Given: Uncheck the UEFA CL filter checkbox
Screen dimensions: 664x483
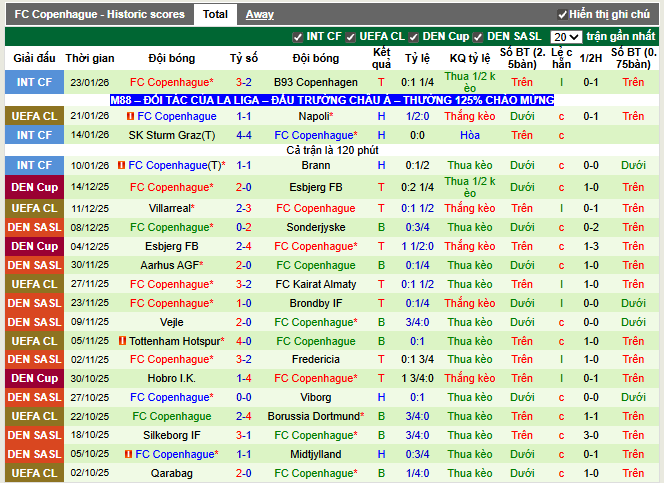Looking at the screenshot, I should [x=350, y=37].
